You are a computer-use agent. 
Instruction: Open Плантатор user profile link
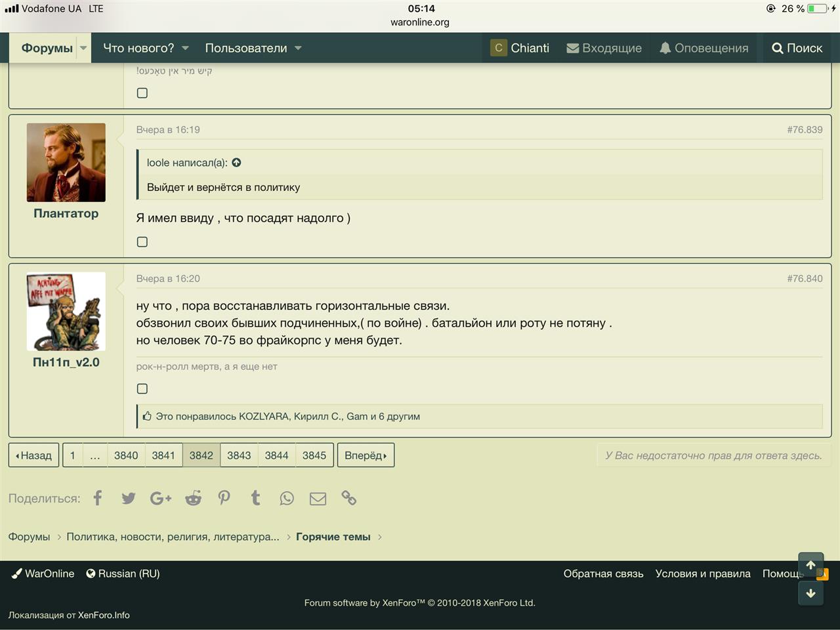(66, 213)
